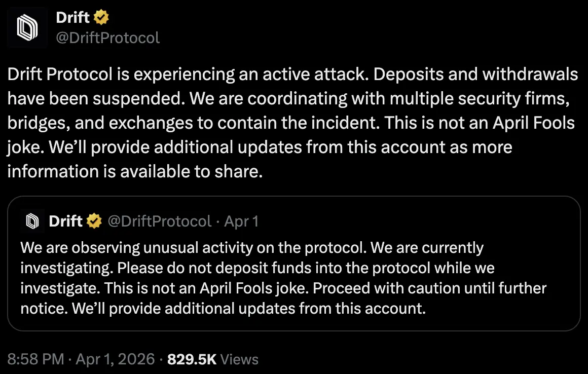Viewport: 588px width, 374px height.
Task: Click quoted post's final line starting with "notice."
Action: click(223, 309)
